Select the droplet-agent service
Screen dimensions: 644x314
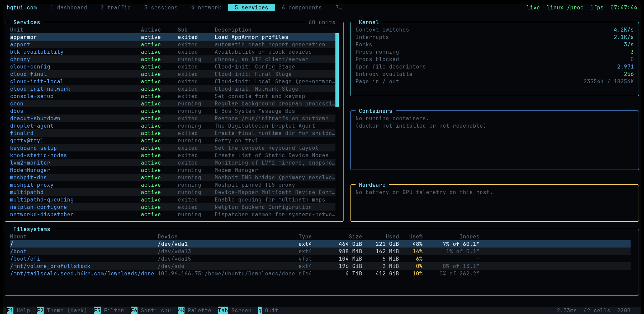click(173, 126)
